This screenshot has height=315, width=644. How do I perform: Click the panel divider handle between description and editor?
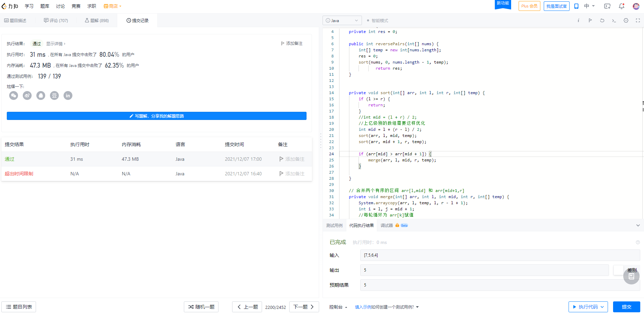coord(321,140)
